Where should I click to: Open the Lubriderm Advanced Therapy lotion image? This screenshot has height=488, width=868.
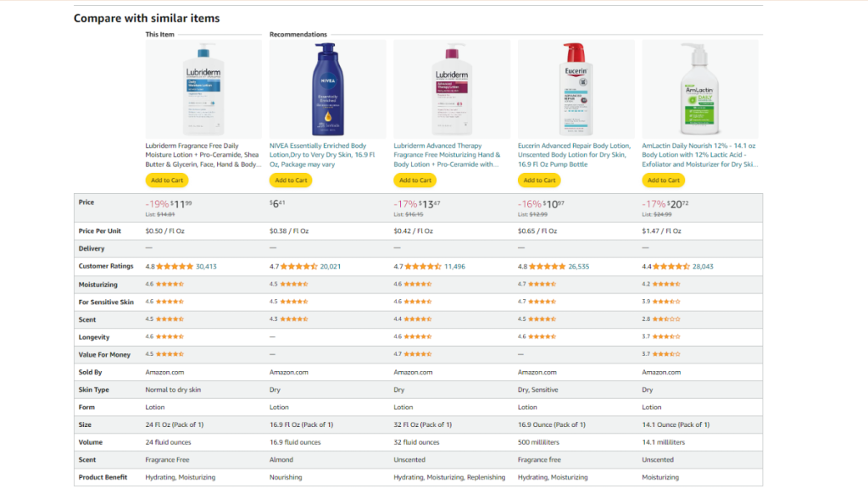point(452,89)
